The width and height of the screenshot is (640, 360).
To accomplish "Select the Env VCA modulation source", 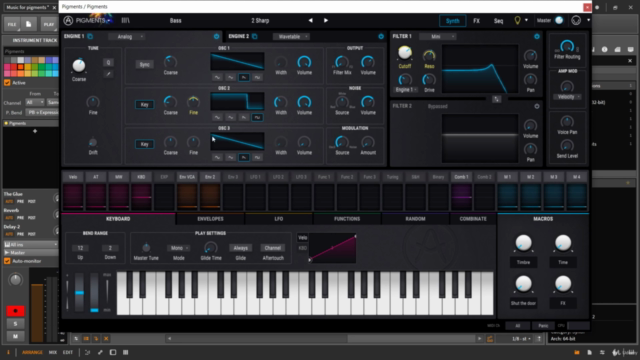I will point(187,177).
